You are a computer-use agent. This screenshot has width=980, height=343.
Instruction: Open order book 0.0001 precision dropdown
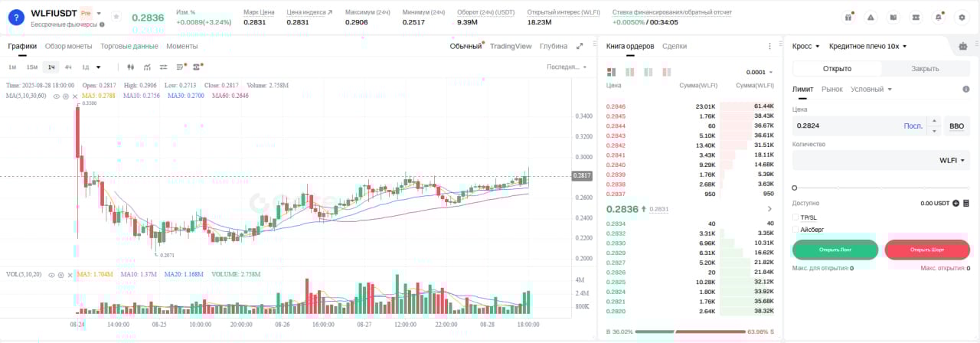click(x=760, y=72)
